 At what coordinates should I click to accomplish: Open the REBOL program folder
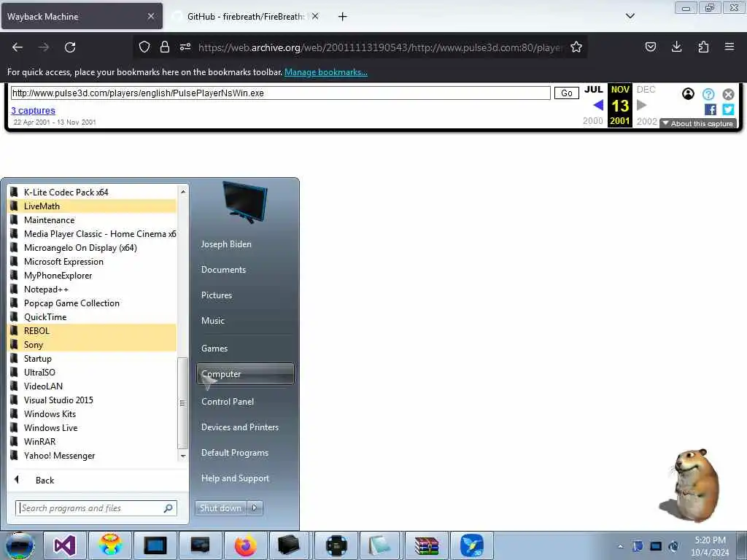[x=93, y=330]
